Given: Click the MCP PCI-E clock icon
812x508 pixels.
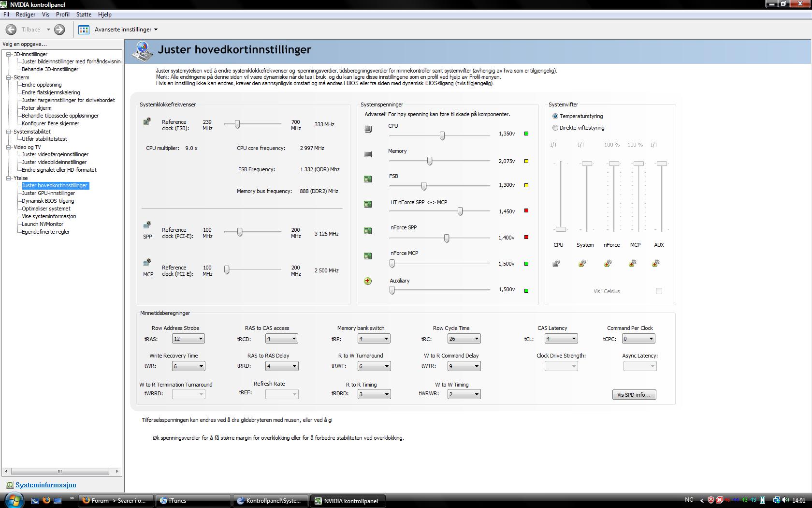Looking at the screenshot, I should pos(147,263).
